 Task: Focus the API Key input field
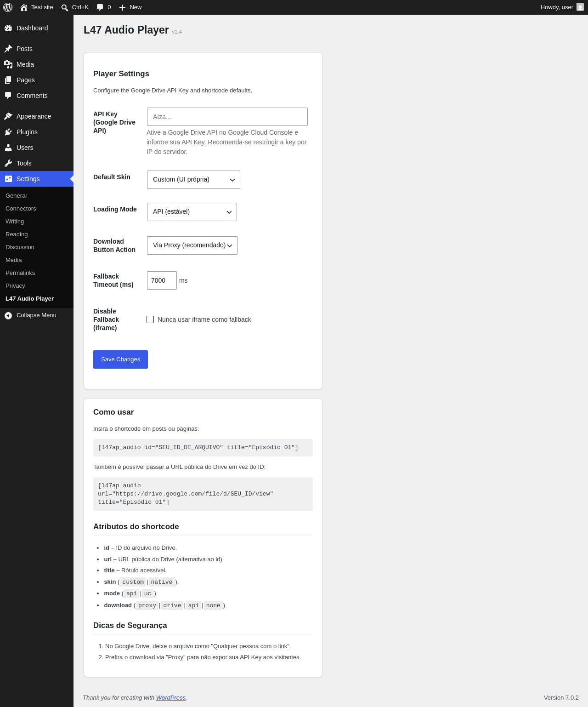point(227,117)
